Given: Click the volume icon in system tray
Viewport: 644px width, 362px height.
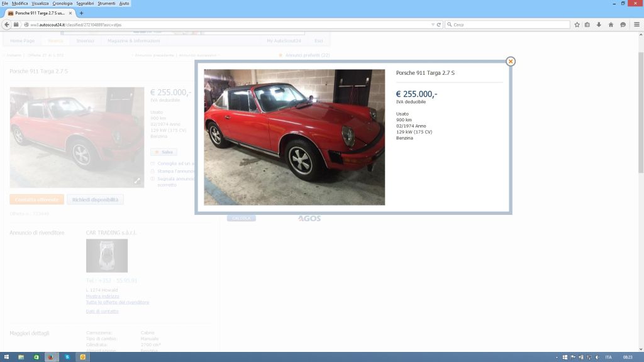Looking at the screenshot, I should coord(597,358).
